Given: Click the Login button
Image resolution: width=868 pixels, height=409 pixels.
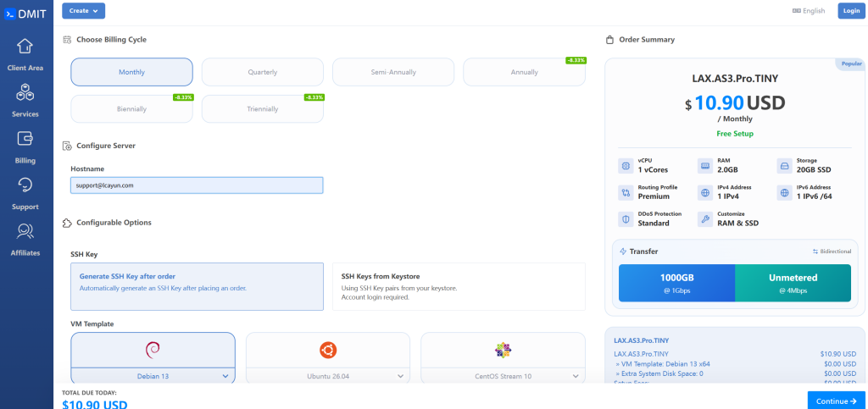Looking at the screenshot, I should [851, 10].
